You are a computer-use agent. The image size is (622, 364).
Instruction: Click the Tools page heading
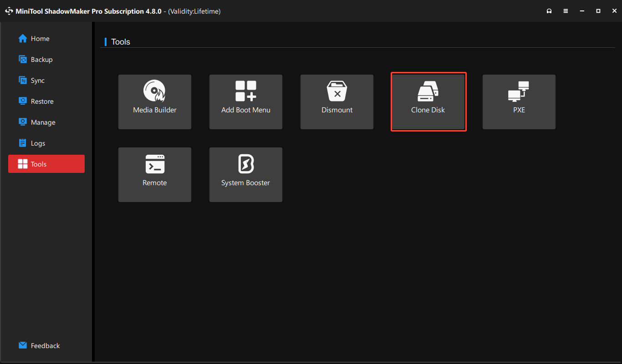pyautogui.click(x=120, y=41)
